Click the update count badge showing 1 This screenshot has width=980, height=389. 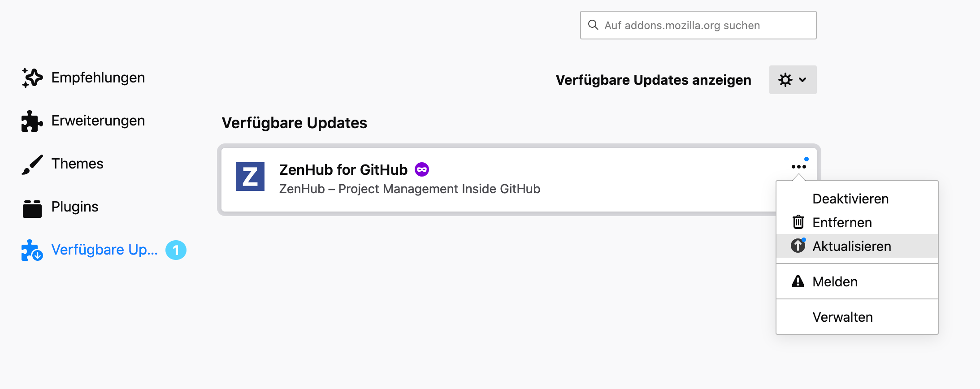coord(176,250)
